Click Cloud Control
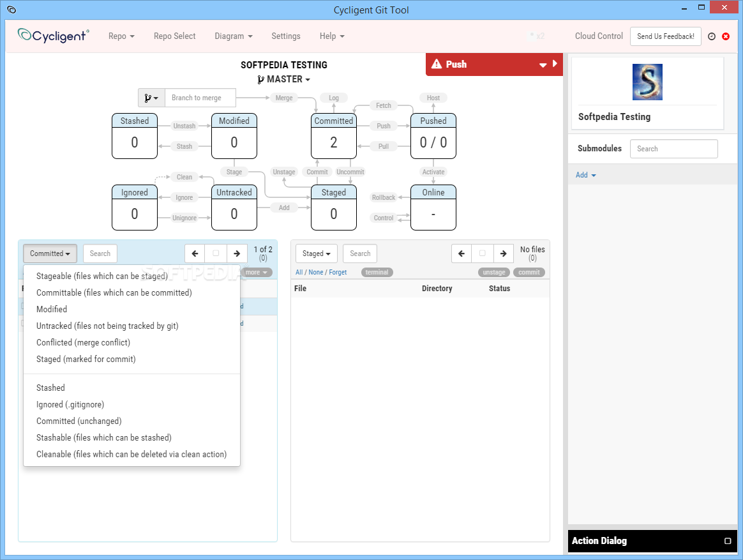The width and height of the screenshot is (743, 560). [599, 36]
